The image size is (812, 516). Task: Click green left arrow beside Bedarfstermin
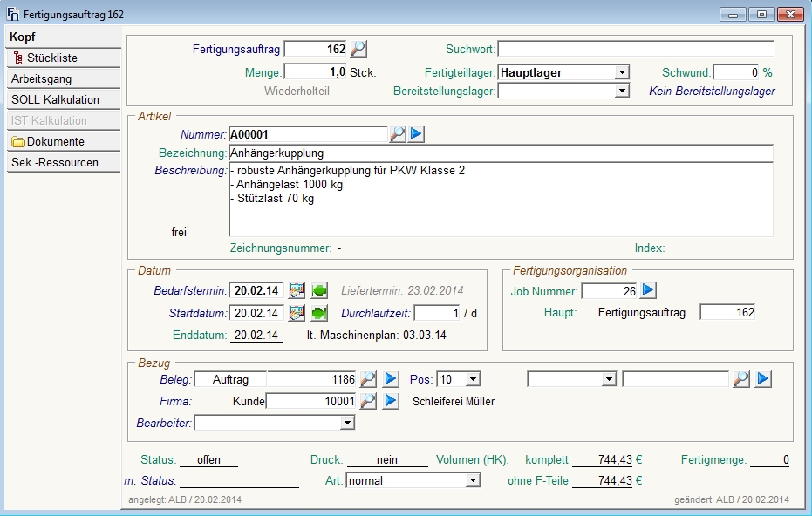point(319,290)
